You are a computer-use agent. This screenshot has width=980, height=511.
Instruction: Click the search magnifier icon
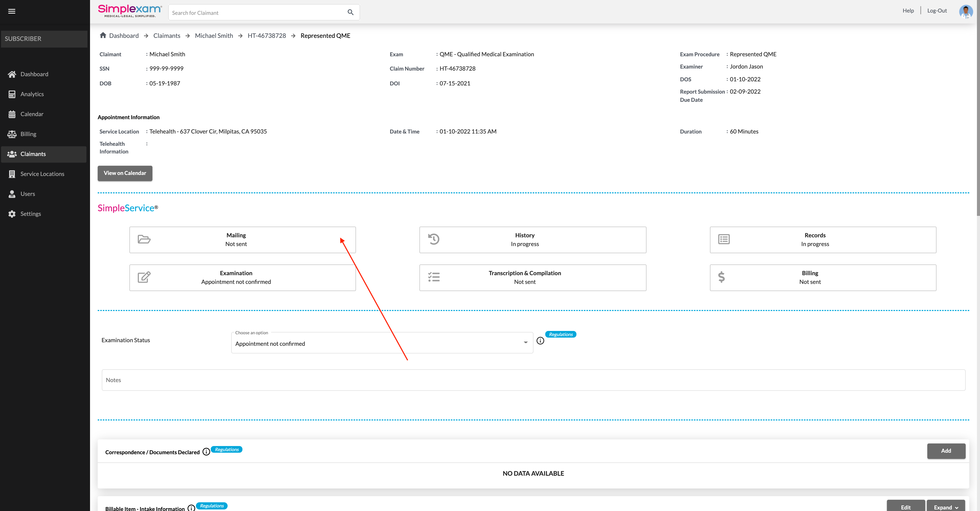[x=350, y=13]
